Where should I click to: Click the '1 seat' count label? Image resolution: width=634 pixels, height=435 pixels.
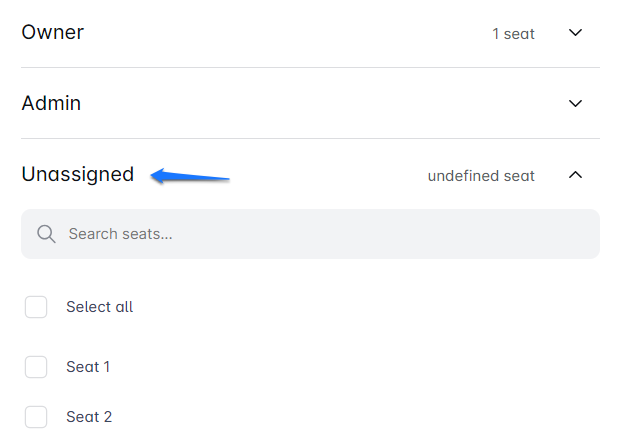(x=513, y=34)
